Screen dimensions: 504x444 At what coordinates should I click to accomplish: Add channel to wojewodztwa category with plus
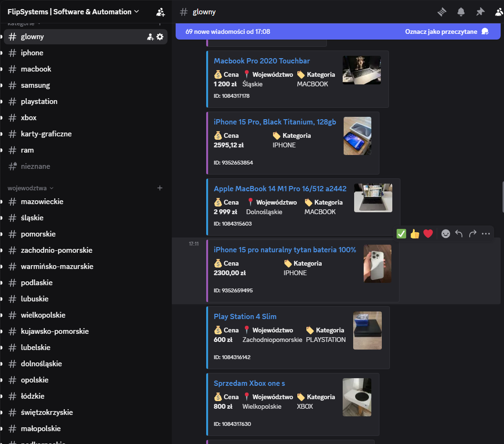pos(160,188)
